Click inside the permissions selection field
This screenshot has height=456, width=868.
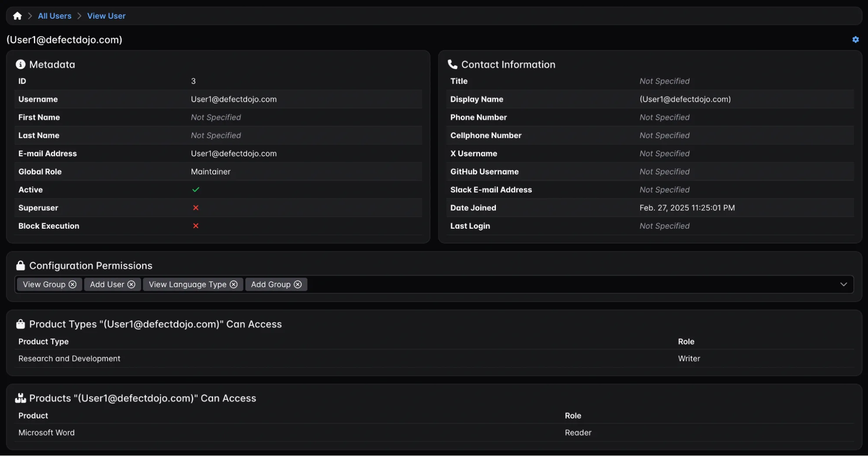tap(564, 284)
